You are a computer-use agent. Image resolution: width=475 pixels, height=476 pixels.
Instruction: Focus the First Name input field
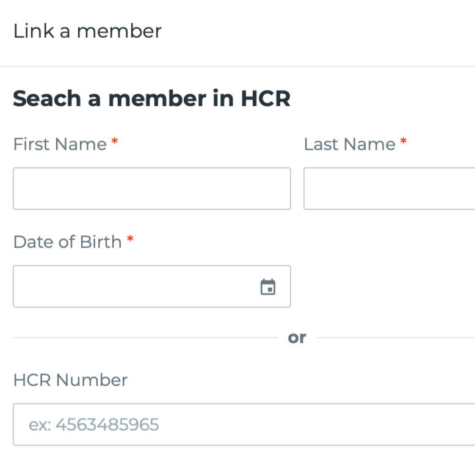tap(152, 189)
